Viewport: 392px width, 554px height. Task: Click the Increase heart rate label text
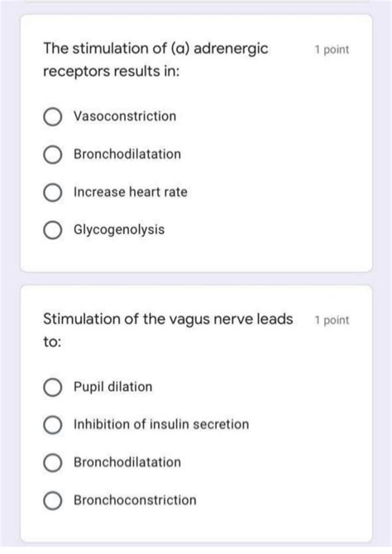(x=131, y=192)
